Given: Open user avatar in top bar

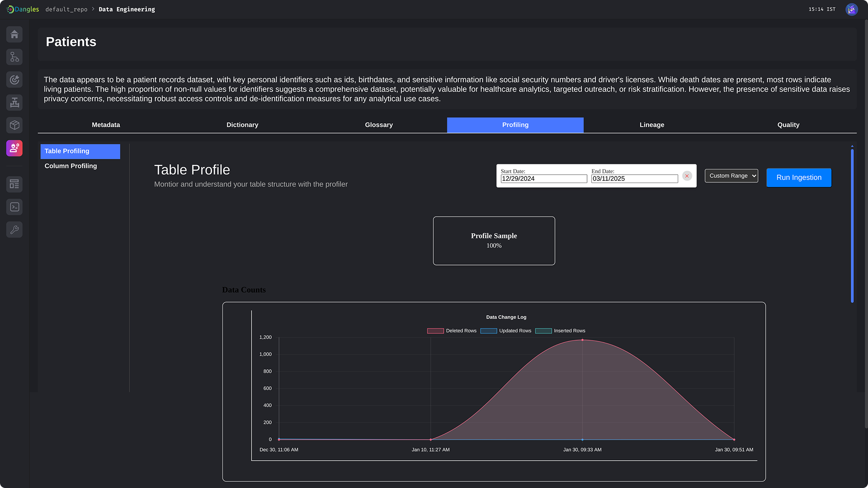Looking at the screenshot, I should pyautogui.click(x=852, y=9).
